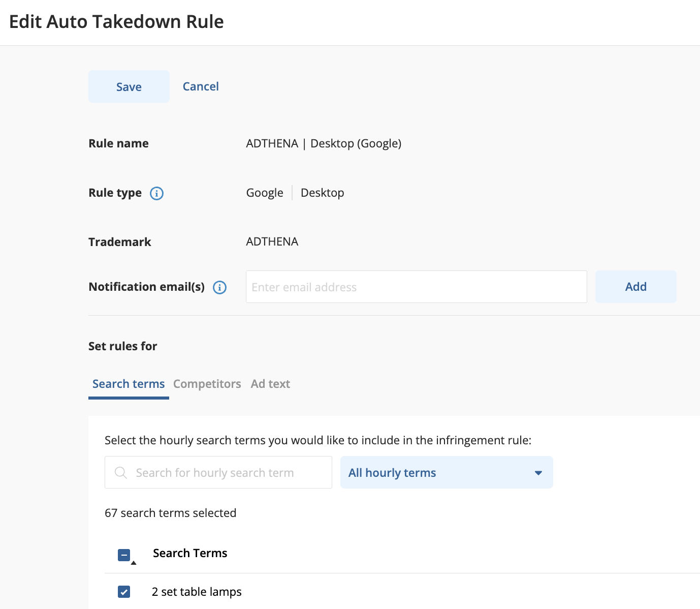The image size is (700, 609).
Task: Click the rule name 'ADTHENA | Desktop (Google)'
Action: pyautogui.click(x=324, y=143)
